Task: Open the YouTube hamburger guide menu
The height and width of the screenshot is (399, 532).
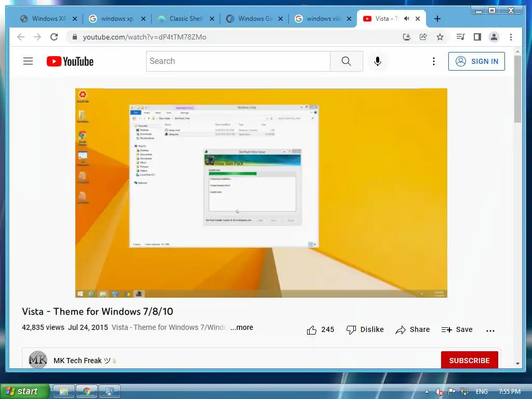Action: pos(28,61)
